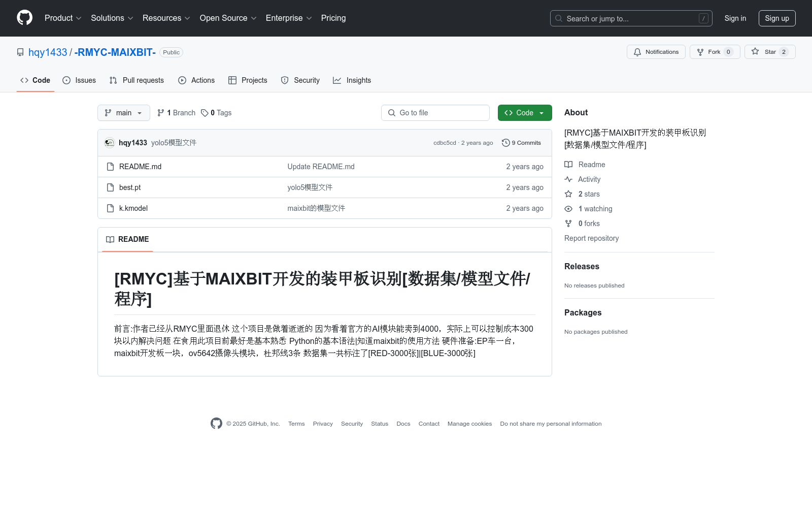The image size is (812, 508).
Task: Open the Update README.md commit message
Action: (321, 167)
